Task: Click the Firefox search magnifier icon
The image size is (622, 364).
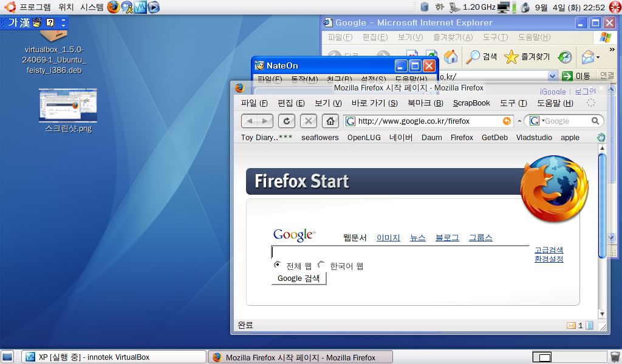Action: (x=595, y=121)
